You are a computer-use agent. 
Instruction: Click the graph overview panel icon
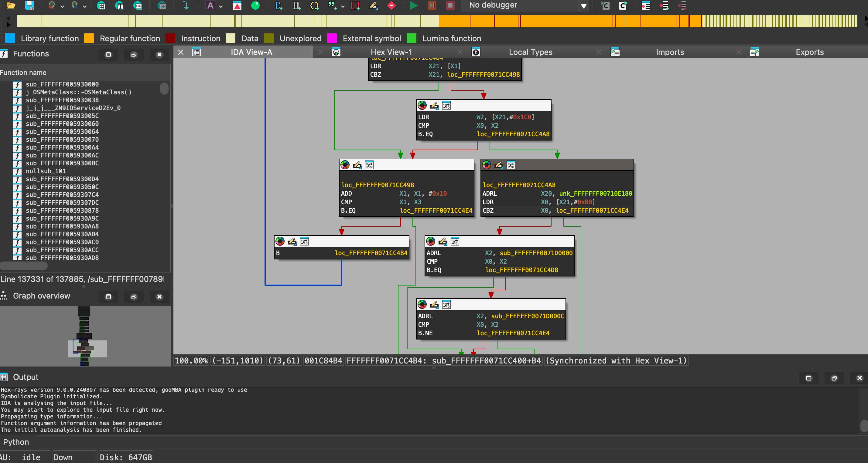tap(5, 296)
